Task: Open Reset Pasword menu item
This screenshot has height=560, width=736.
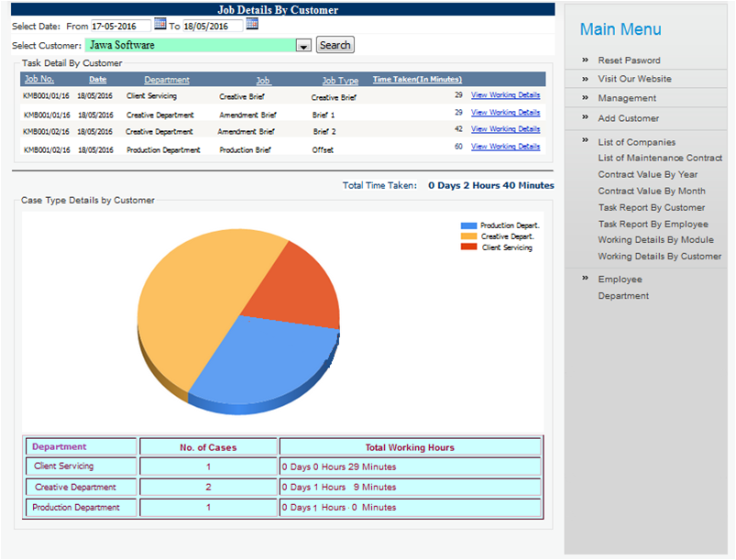Action: coord(629,60)
